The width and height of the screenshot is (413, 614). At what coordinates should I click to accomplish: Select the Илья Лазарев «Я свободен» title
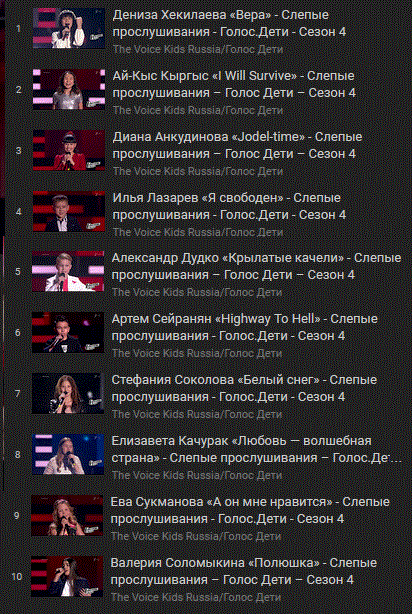pos(229,206)
